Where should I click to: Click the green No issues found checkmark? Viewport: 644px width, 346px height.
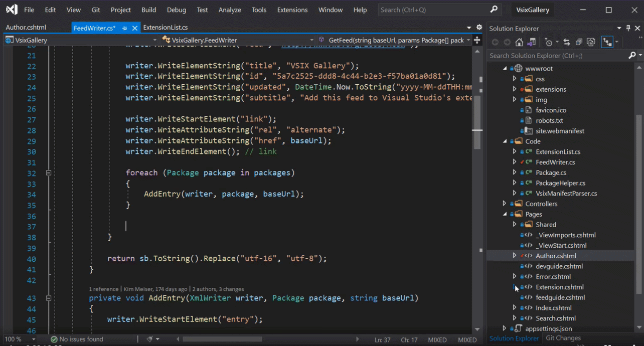(x=54, y=339)
